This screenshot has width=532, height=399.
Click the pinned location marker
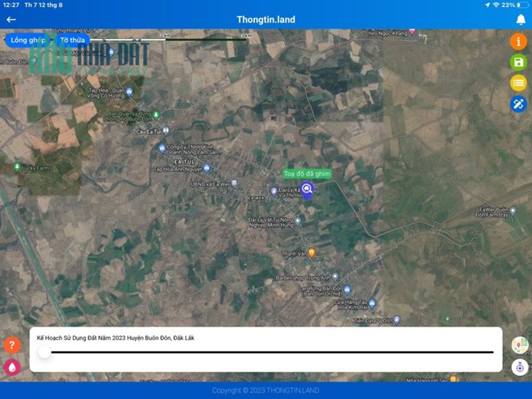307,190
